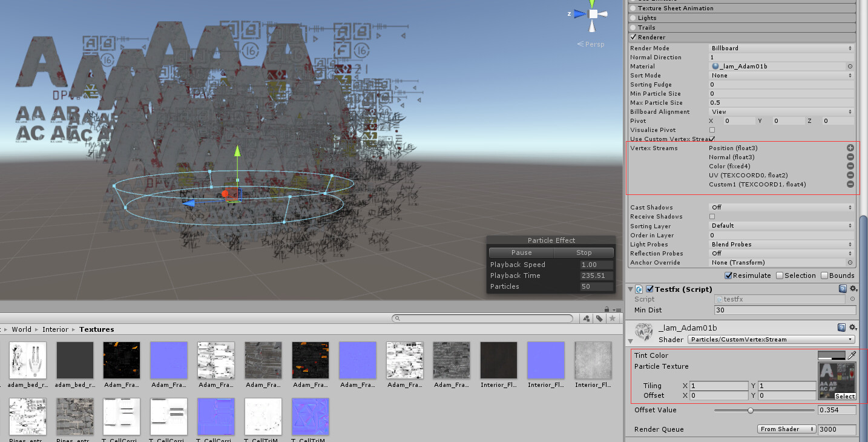Open the material gear settings icon
The width and height of the screenshot is (868, 442).
click(853, 327)
